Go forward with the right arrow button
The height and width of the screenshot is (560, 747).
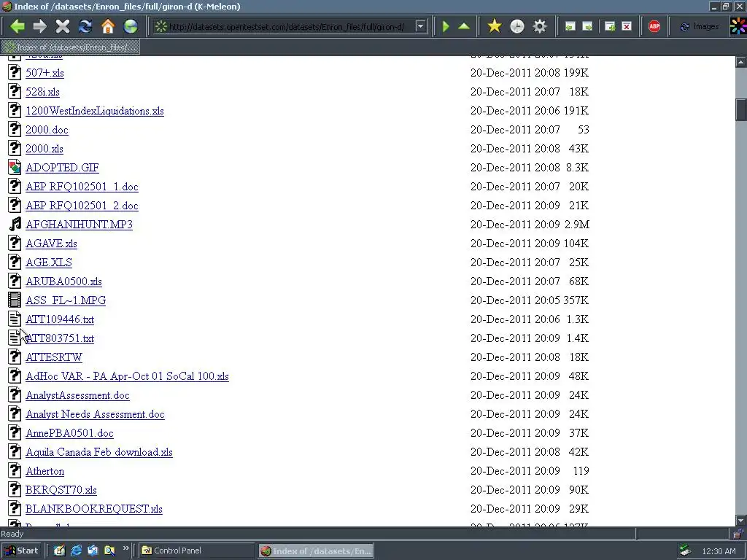click(x=39, y=26)
